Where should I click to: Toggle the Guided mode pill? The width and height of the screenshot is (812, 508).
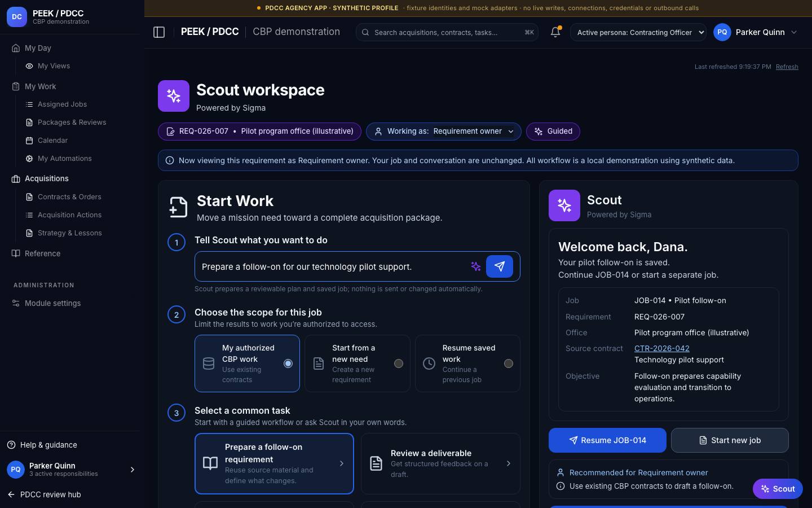click(x=553, y=132)
